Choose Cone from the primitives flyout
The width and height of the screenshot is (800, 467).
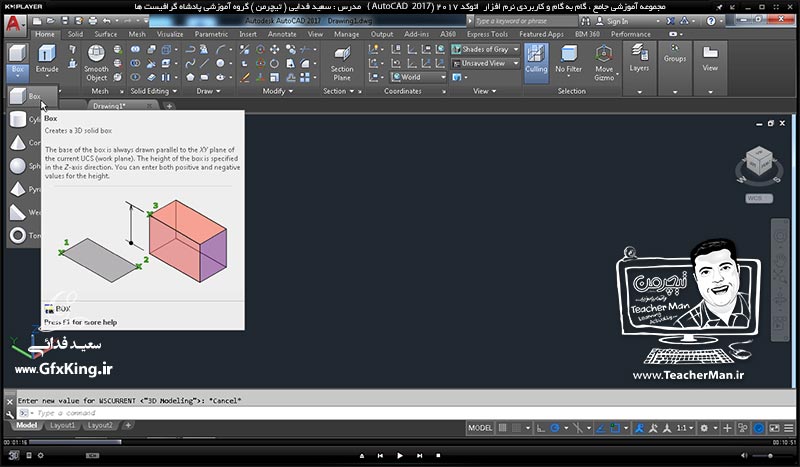click(x=24, y=142)
